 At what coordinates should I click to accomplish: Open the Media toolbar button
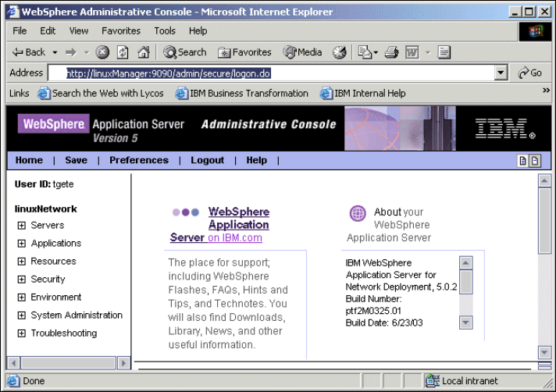click(302, 52)
